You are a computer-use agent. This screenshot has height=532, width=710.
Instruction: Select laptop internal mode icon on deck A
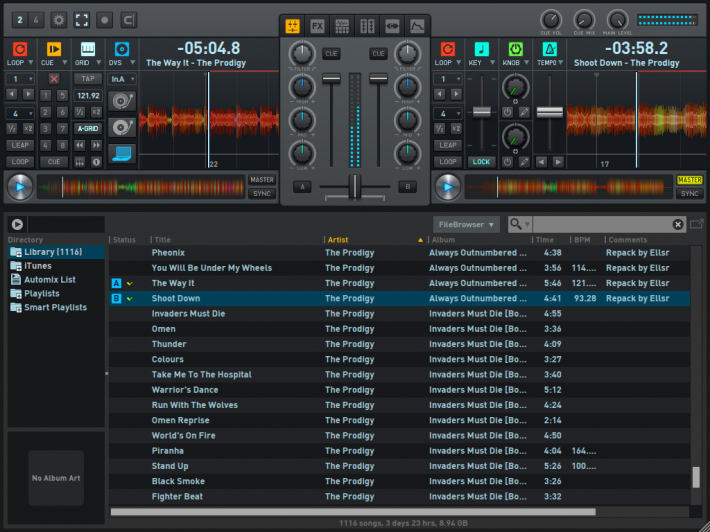click(x=122, y=154)
